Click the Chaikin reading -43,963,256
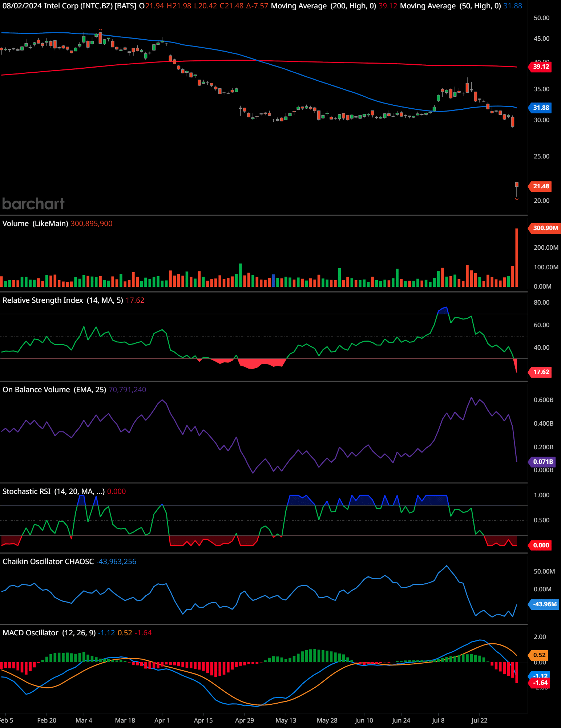The width and height of the screenshot is (561, 728). click(116, 562)
